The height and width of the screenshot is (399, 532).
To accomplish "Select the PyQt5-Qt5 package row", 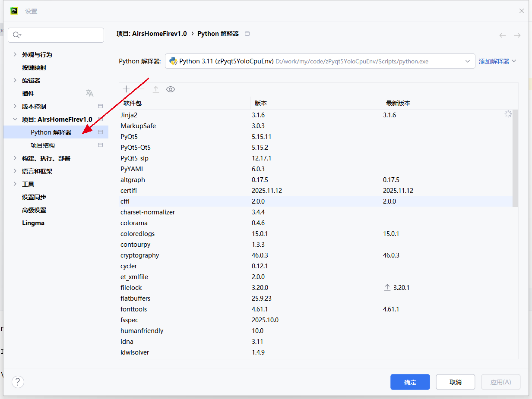I will pyautogui.click(x=316, y=148).
